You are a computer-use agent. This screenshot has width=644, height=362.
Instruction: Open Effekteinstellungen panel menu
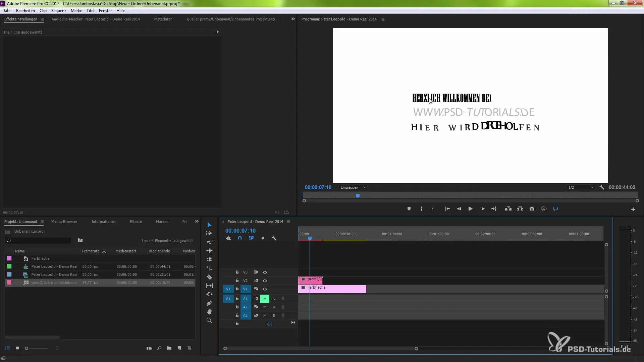point(42,19)
